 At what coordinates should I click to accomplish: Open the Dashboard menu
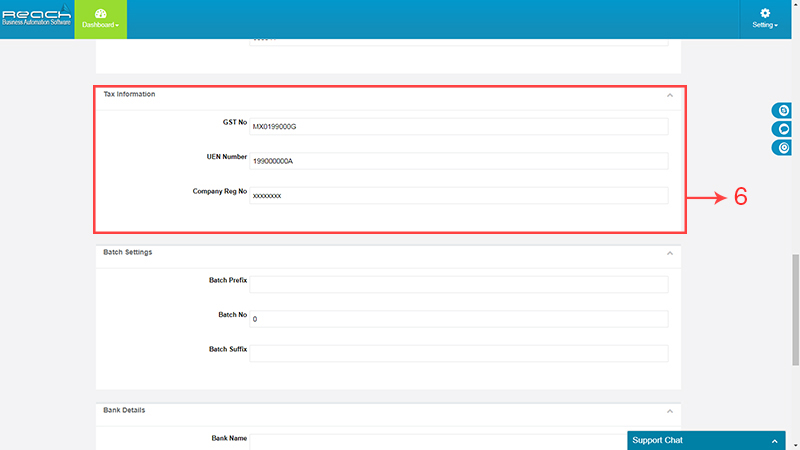tap(101, 19)
